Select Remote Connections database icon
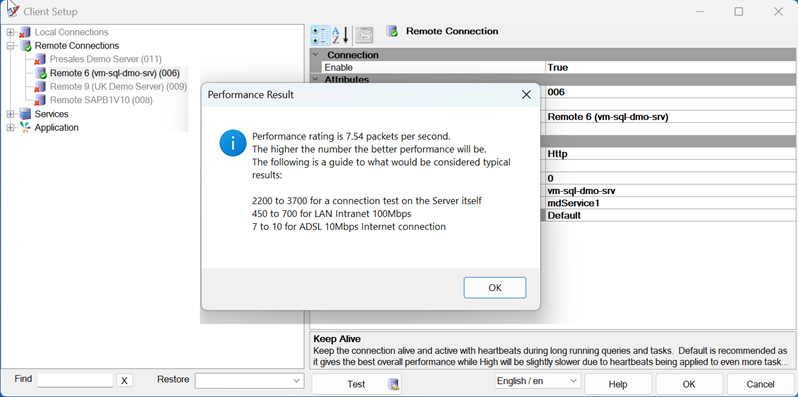Screen dimensions: 798x397 pyautogui.click(x=25, y=46)
